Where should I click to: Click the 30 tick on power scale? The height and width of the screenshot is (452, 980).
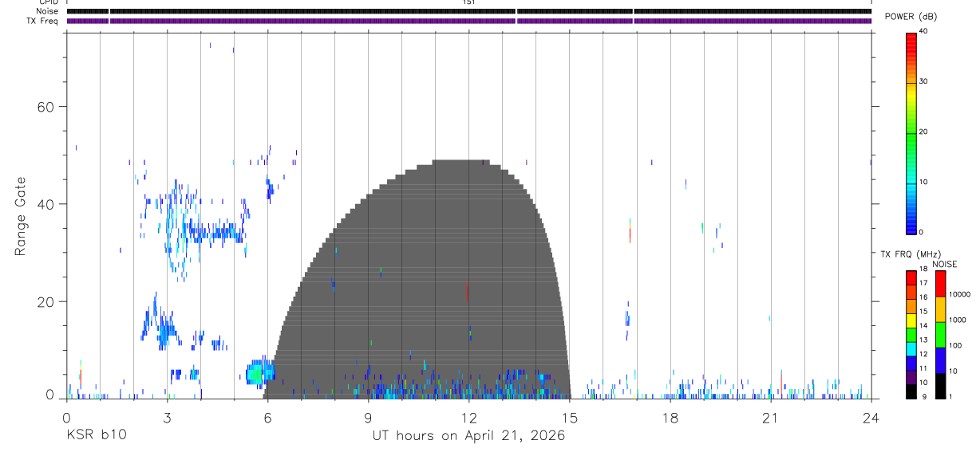click(923, 81)
